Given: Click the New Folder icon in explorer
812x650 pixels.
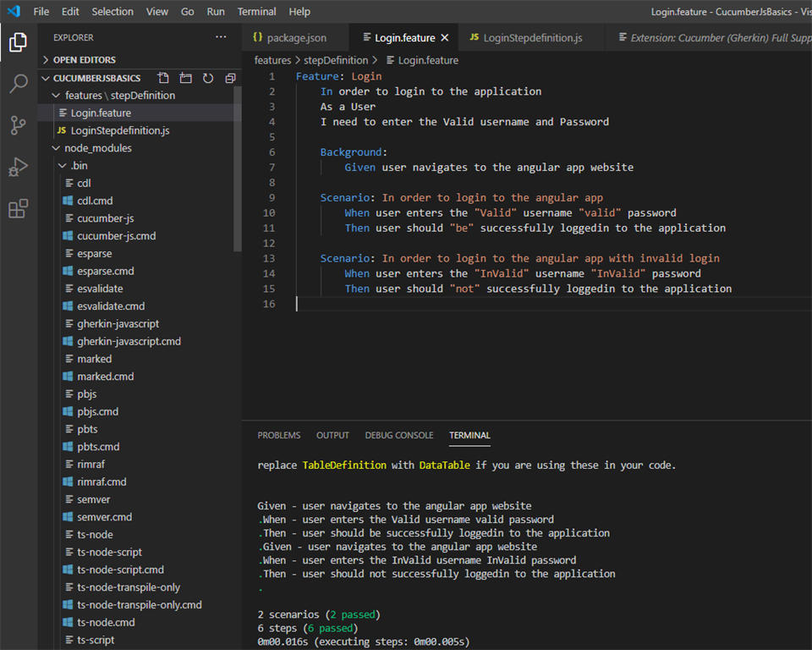Looking at the screenshot, I should (x=186, y=78).
